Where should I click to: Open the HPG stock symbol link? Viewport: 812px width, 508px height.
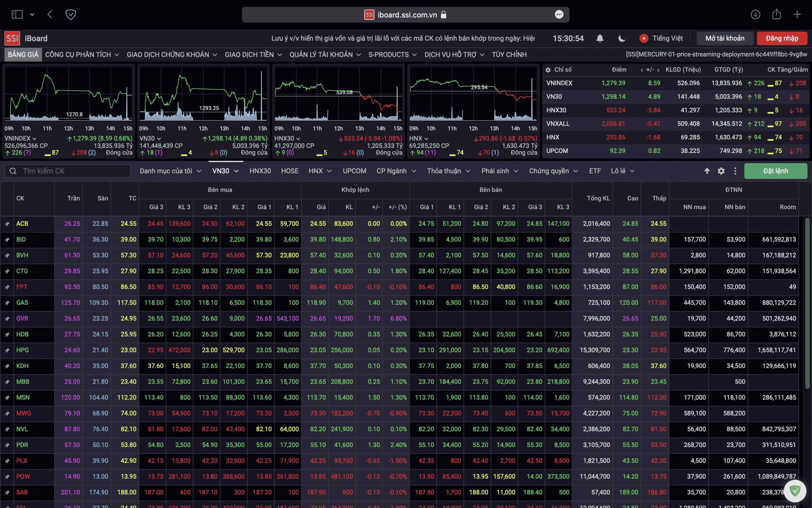point(23,350)
